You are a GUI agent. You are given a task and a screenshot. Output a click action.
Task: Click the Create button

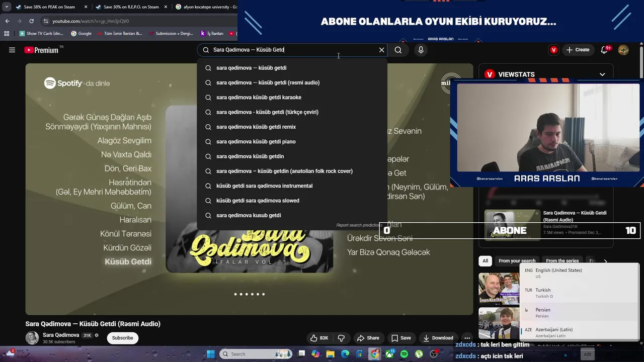[578, 50]
